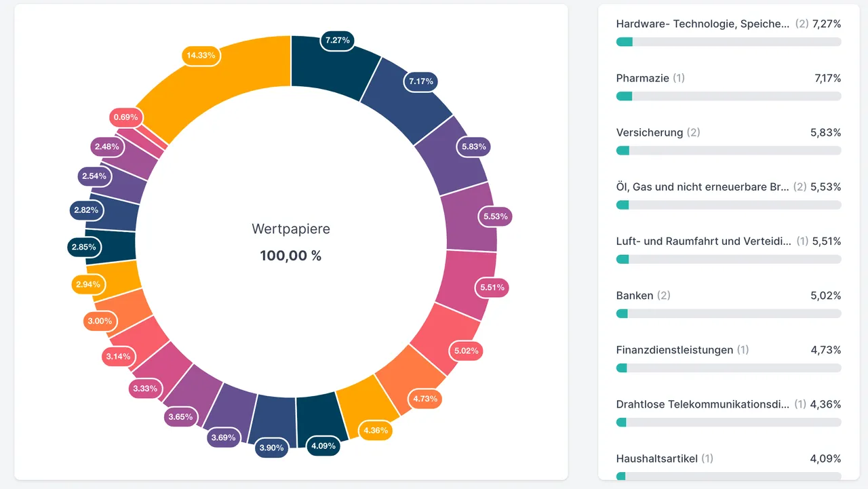Click the Banken progress bar
The width and height of the screenshot is (868, 489).
(x=728, y=313)
